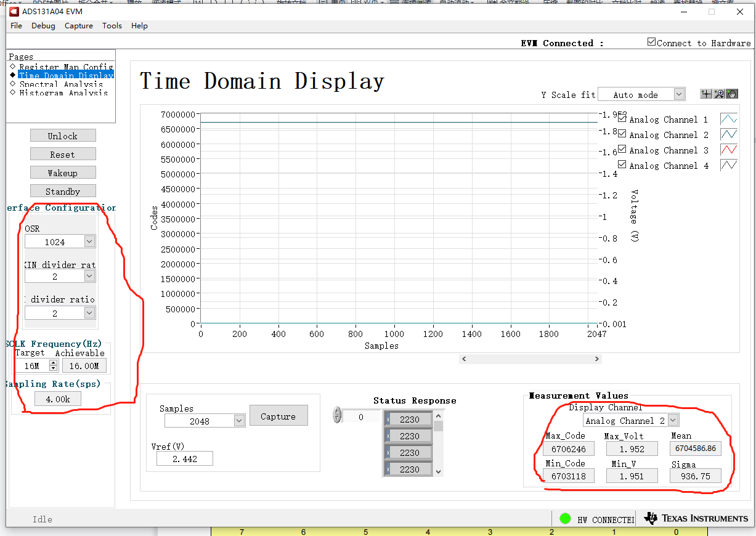Go to Spectral Analysis page
Viewport: 756px width, 536px height.
[62, 84]
